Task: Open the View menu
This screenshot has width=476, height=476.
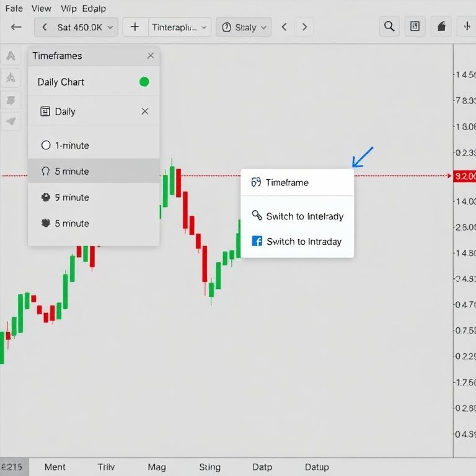Action: (42, 8)
